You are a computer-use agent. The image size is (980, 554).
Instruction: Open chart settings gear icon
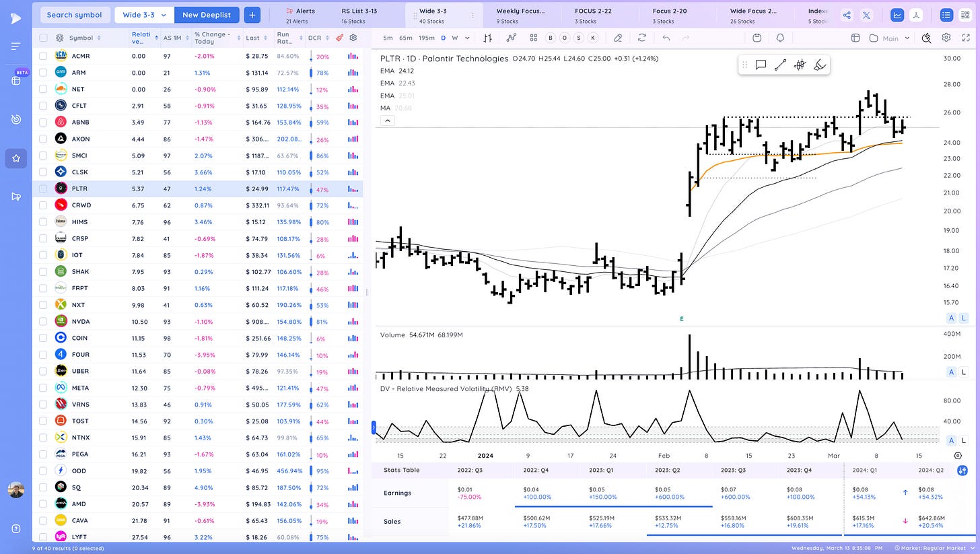pyautogui.click(x=946, y=38)
